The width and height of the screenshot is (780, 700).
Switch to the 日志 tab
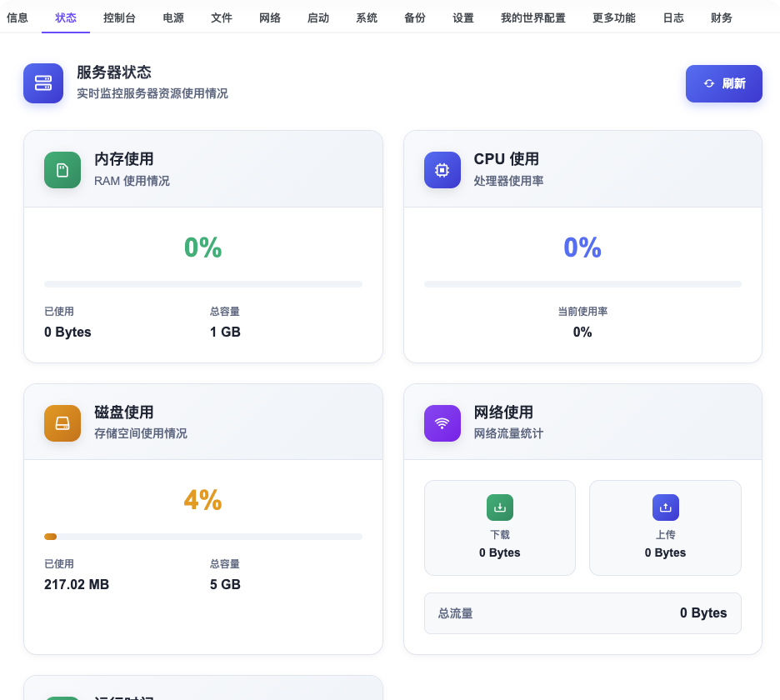(x=673, y=17)
